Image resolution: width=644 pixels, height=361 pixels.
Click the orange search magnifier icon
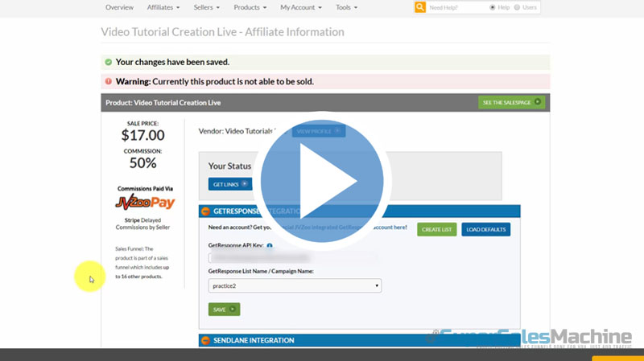point(420,7)
